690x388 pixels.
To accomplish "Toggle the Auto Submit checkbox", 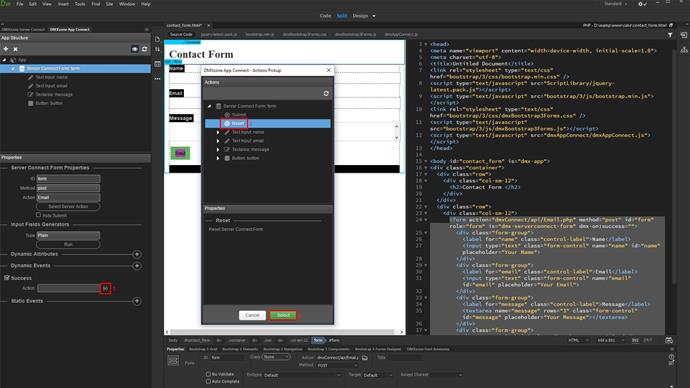I will pos(38,215).
